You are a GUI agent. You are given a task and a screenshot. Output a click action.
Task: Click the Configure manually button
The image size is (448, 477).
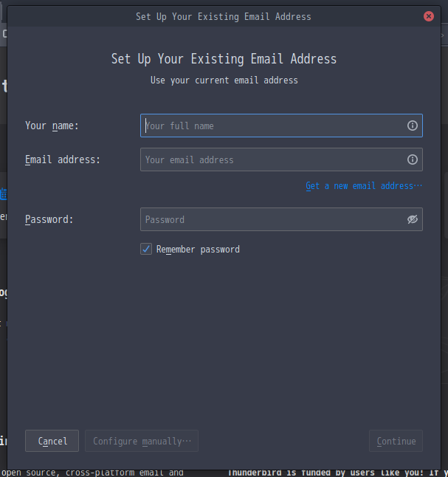[x=142, y=441]
